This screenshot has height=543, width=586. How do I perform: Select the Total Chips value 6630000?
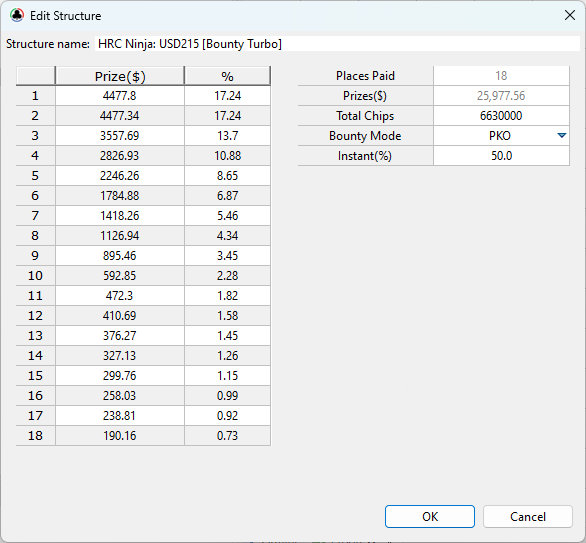pos(501,116)
